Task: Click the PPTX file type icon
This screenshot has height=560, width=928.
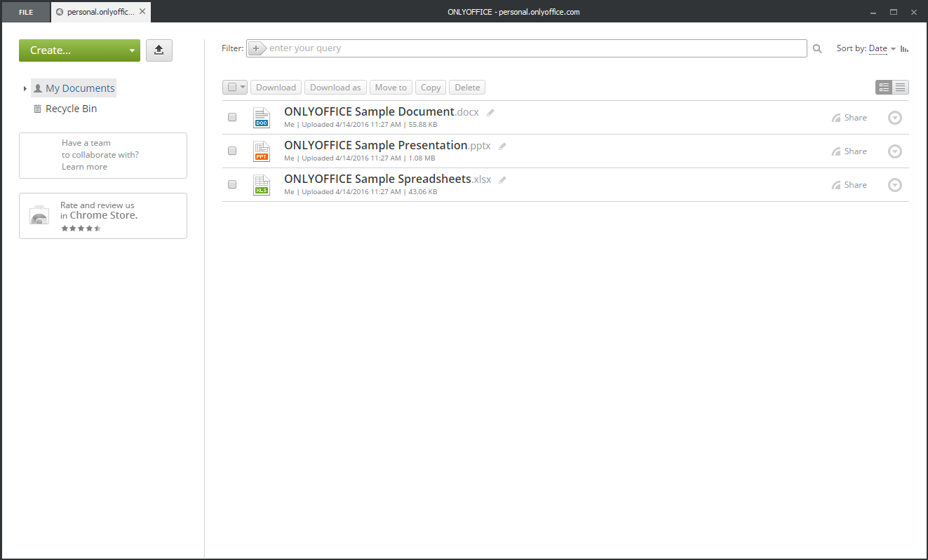Action: pyautogui.click(x=262, y=151)
